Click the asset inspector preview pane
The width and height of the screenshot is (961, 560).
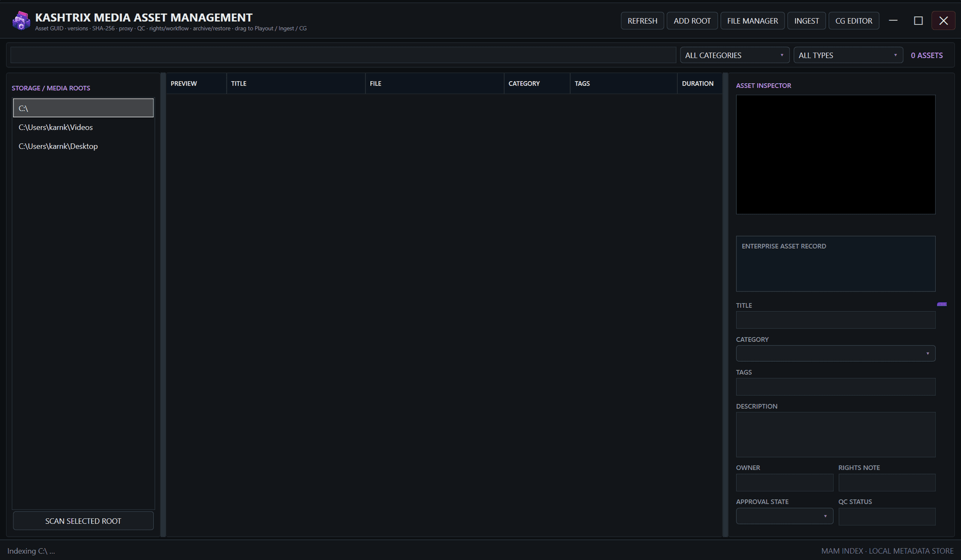(835, 155)
